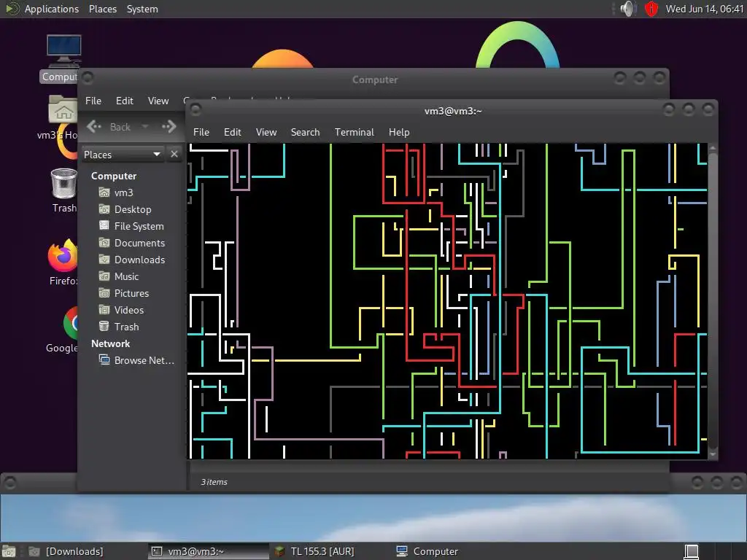747x560 pixels.
Task: Click the Back button in file manager
Action: pyautogui.click(x=109, y=127)
